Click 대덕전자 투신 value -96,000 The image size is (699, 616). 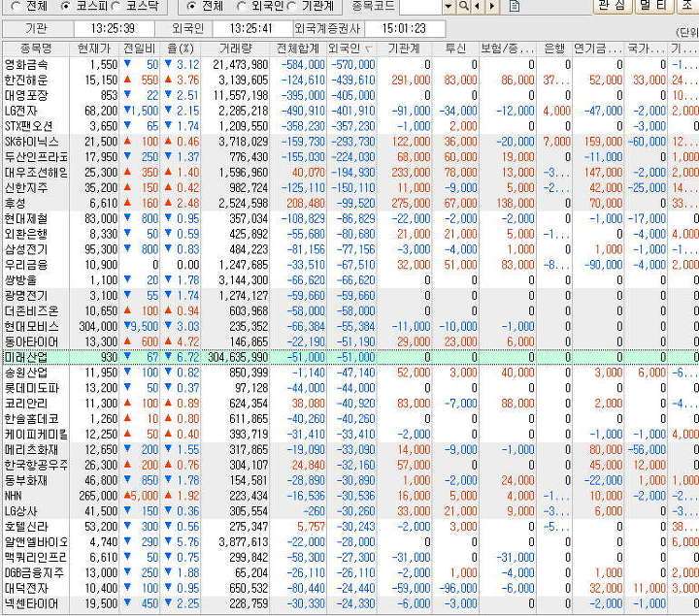458,589
